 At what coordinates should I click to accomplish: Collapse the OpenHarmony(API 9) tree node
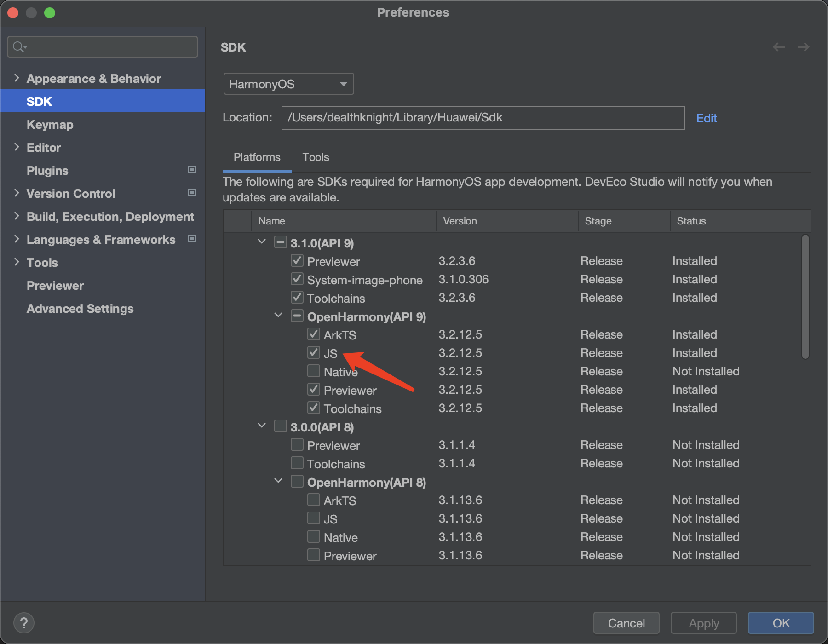click(x=278, y=315)
